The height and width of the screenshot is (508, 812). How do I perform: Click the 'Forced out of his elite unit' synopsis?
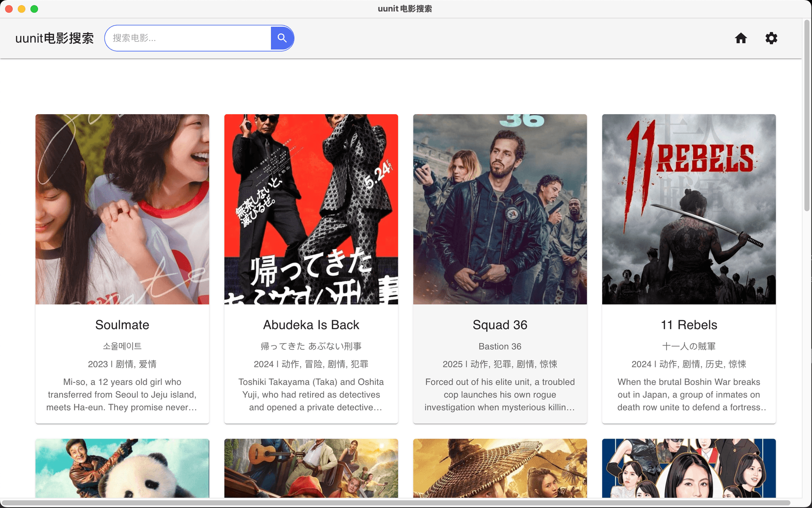[500, 394]
